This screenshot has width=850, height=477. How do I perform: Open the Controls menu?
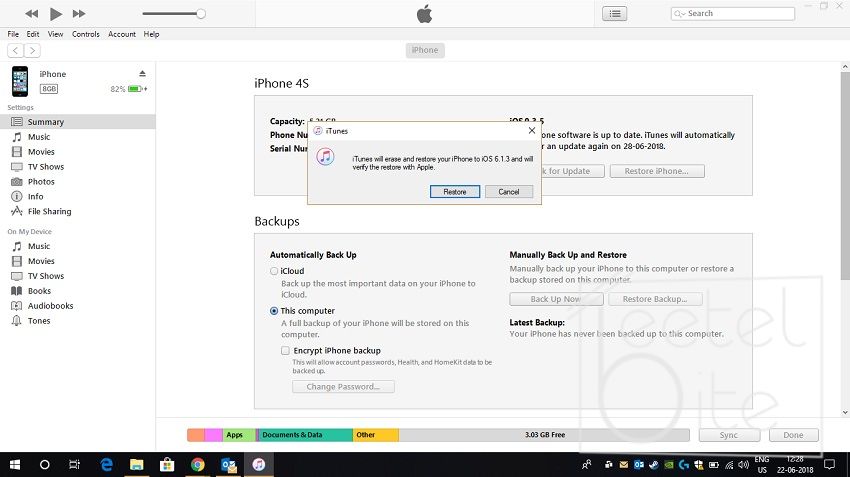[x=86, y=34]
